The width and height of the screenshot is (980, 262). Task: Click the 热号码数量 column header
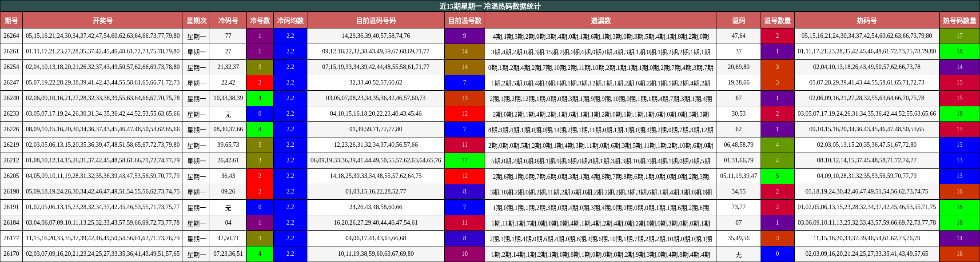click(960, 20)
